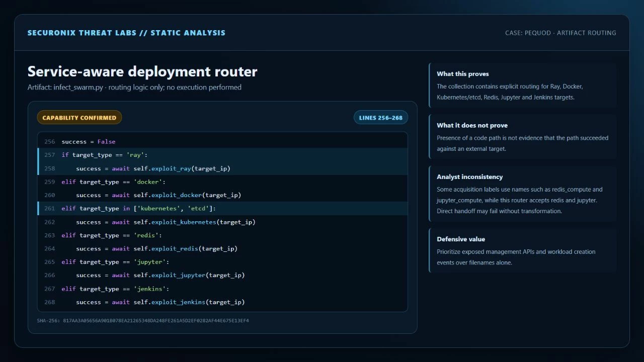This screenshot has height=362, width=644.
Task: Click the CAPABILITY CONFIRMED badge
Action: [x=79, y=118]
